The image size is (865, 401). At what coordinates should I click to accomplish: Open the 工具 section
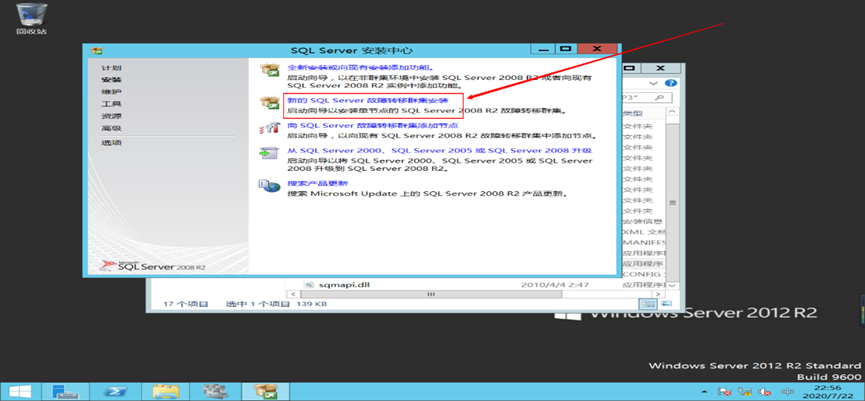111,104
